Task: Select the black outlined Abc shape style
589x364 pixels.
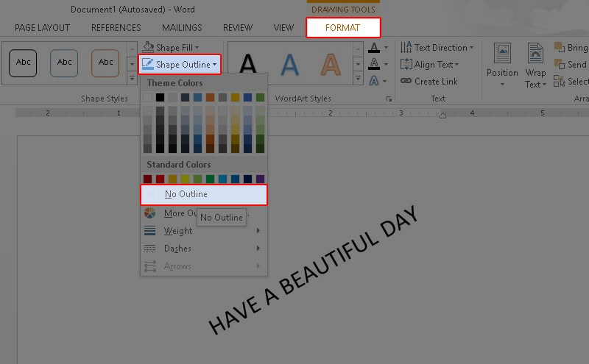Action: pyautogui.click(x=23, y=63)
